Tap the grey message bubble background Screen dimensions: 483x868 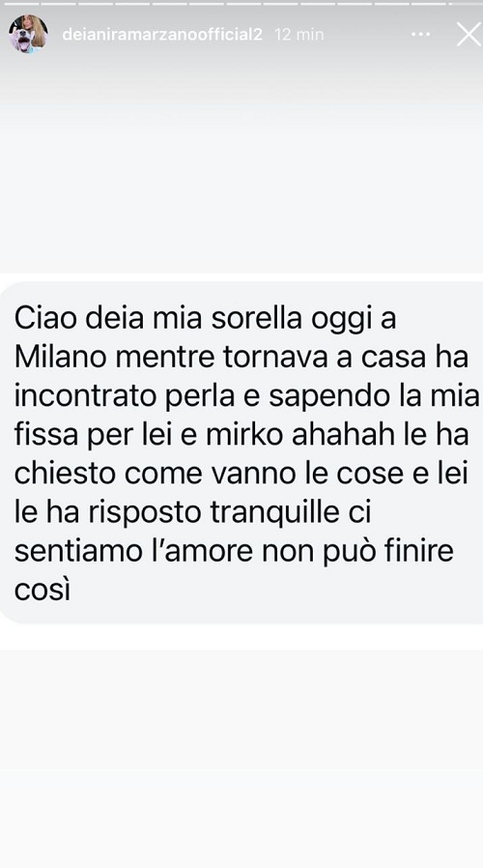(x=241, y=452)
